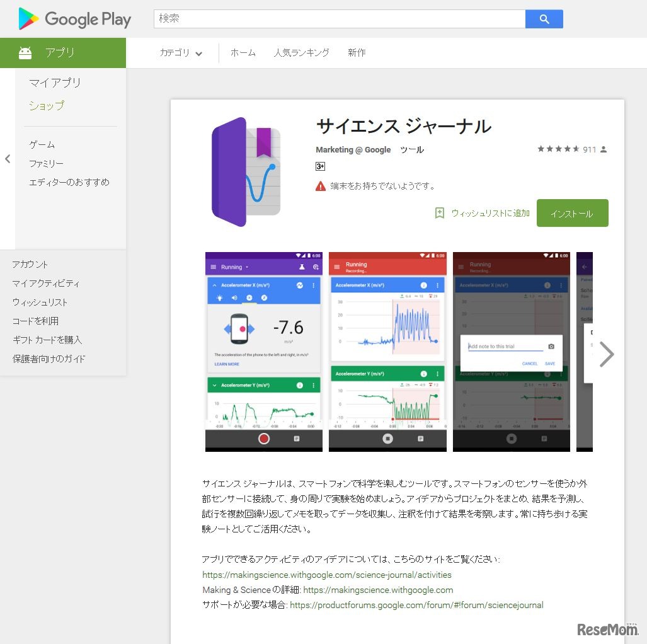Expand the カテゴリ dropdown
This screenshot has height=644, width=647.
click(x=181, y=53)
